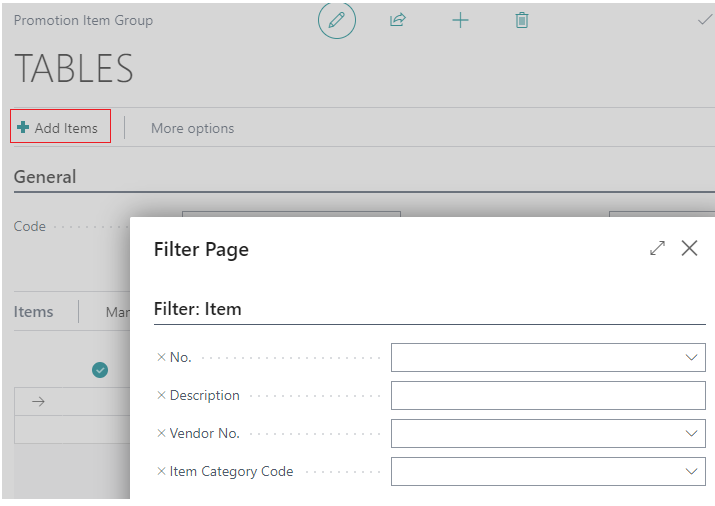715x506 pixels.
Task: Click the row arrow indicator
Action: (x=39, y=401)
